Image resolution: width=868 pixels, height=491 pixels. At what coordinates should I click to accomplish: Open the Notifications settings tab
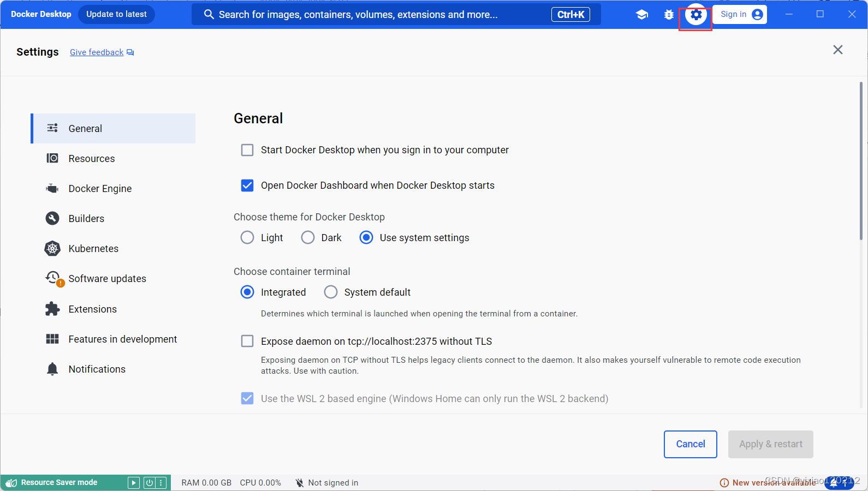pos(113,369)
